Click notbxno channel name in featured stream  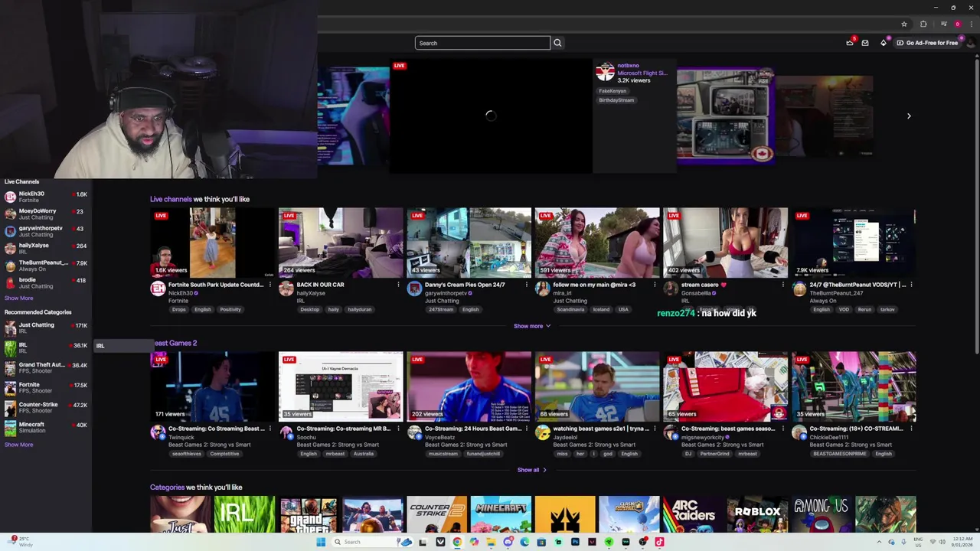628,66
